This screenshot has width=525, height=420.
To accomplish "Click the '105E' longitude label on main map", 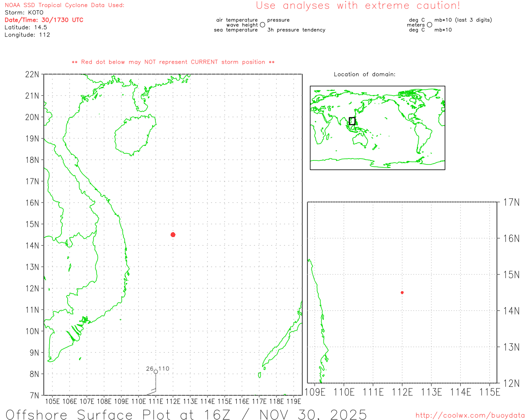I will pos(52,402).
